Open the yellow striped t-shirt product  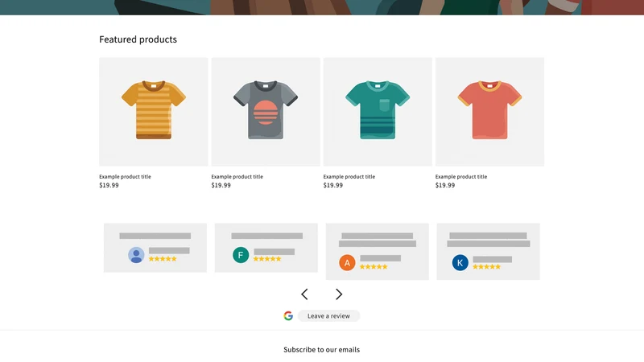click(154, 112)
